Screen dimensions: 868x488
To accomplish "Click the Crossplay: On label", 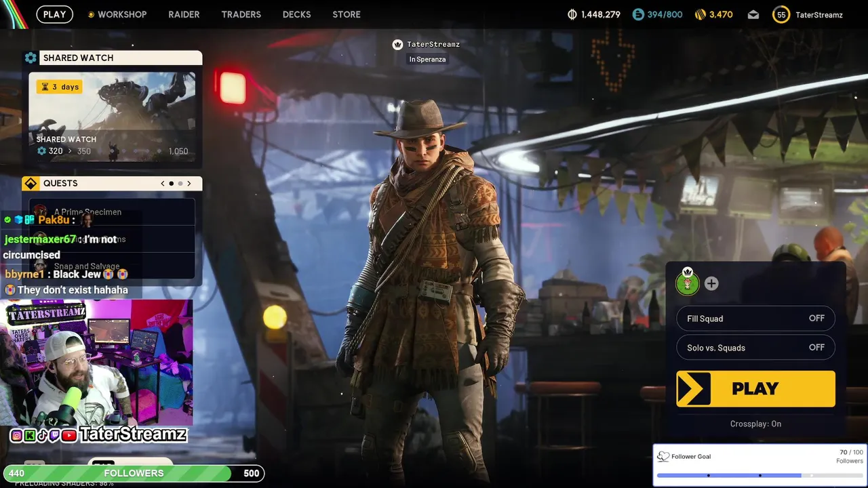I will [755, 424].
